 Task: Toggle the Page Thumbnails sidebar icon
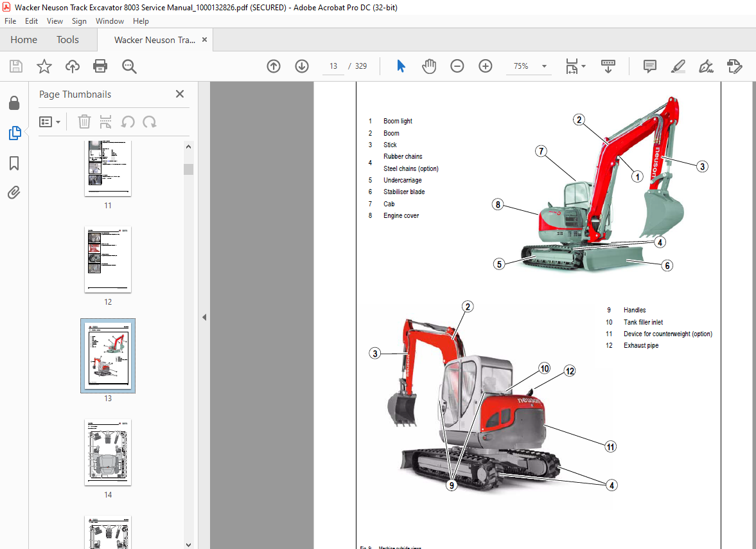pyautogui.click(x=15, y=133)
